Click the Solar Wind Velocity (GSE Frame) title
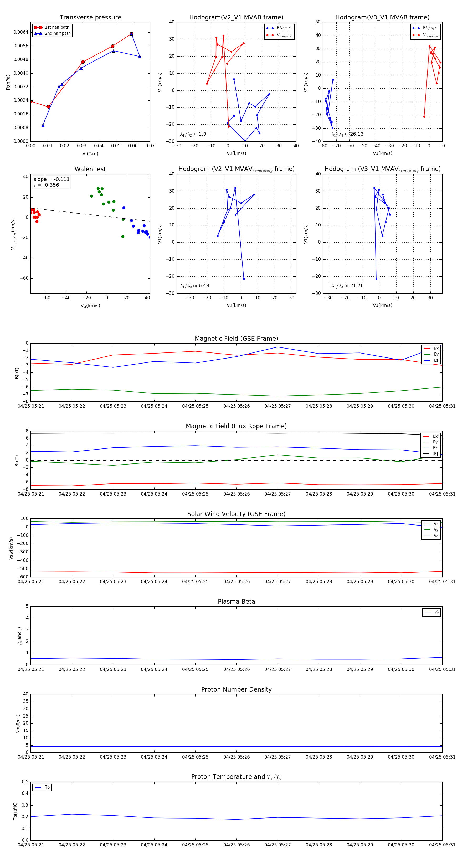The width and height of the screenshot is (473, 868). click(236, 514)
